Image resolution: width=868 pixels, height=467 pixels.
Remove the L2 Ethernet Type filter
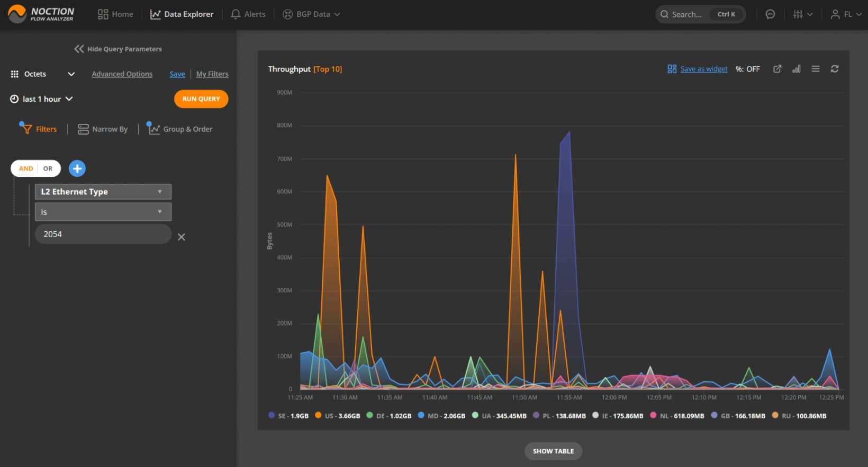(181, 237)
